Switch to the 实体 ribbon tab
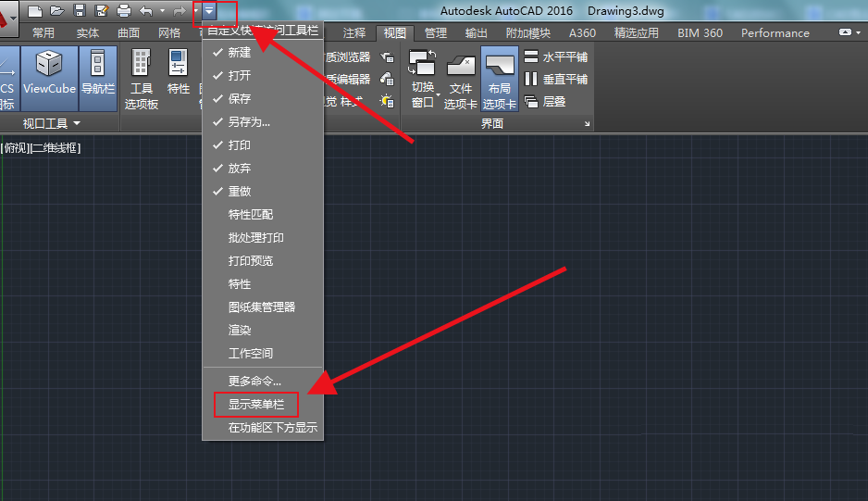Screen dimensions: 868x501 88,33
